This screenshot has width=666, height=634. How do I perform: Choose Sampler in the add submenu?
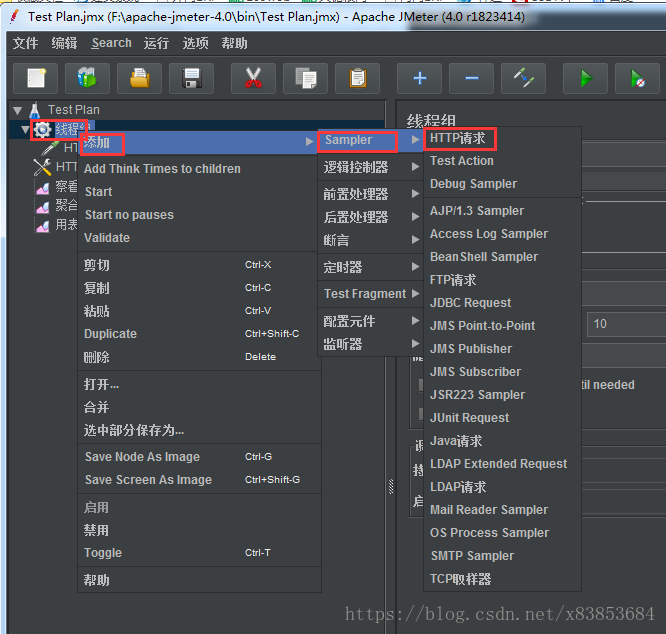pos(370,140)
